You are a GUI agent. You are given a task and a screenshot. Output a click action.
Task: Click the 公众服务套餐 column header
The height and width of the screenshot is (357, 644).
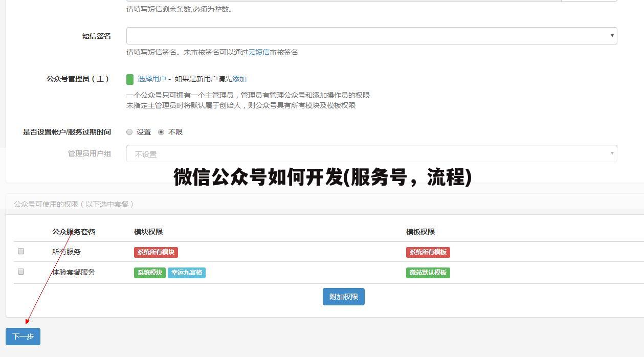(74, 232)
